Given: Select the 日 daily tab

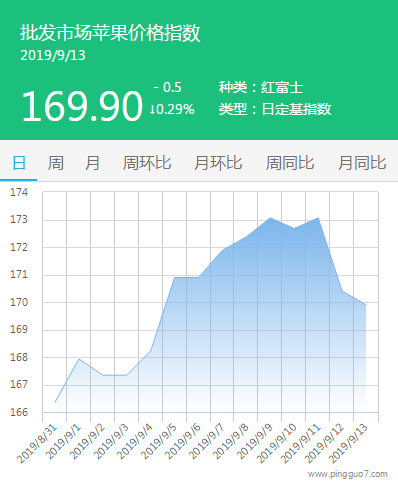Looking at the screenshot, I should (19, 163).
